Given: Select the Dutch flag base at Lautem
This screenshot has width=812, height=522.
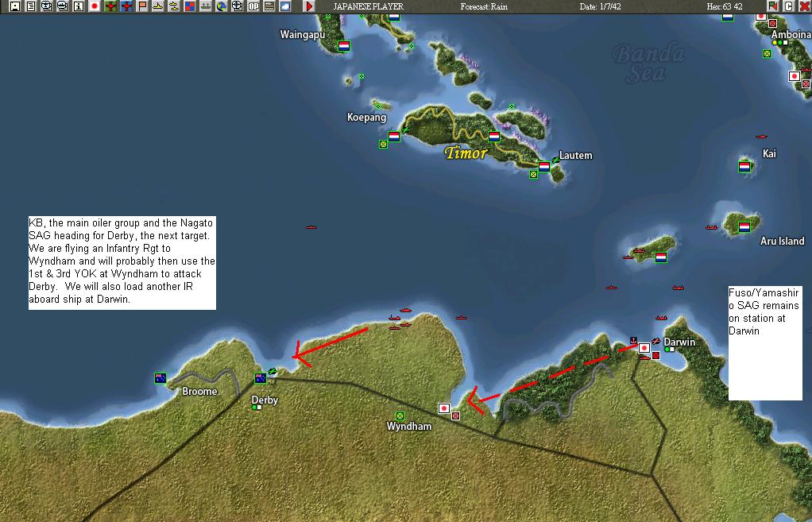Looking at the screenshot, I should (543, 166).
